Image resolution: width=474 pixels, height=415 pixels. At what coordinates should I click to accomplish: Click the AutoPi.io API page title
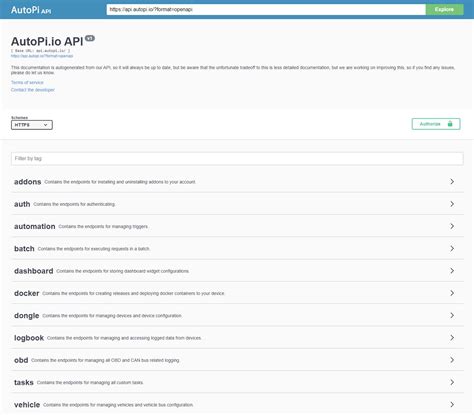47,42
